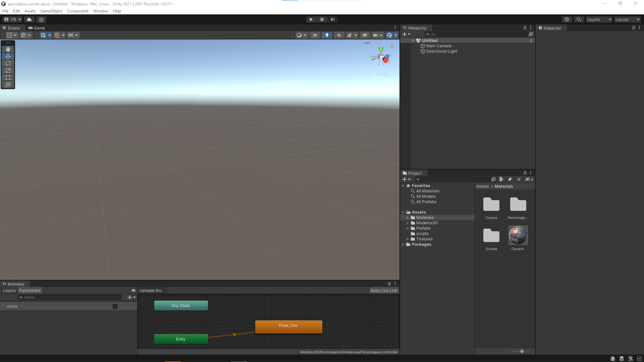This screenshot has height=362, width=644.
Task: Toggle scene gizmos globe button
Action: point(389,35)
